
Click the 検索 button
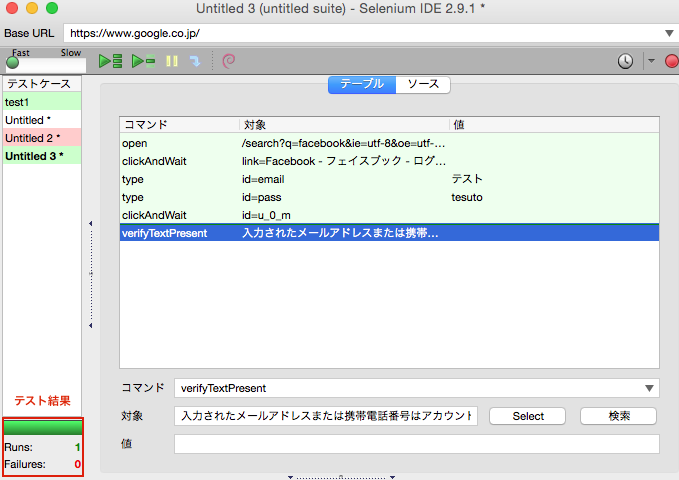click(x=618, y=416)
